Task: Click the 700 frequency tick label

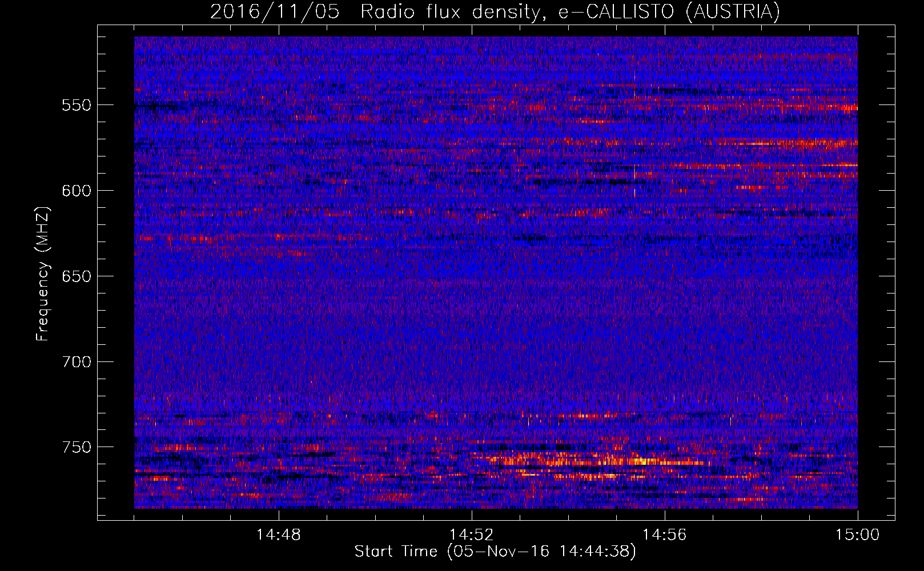Action: [x=77, y=363]
